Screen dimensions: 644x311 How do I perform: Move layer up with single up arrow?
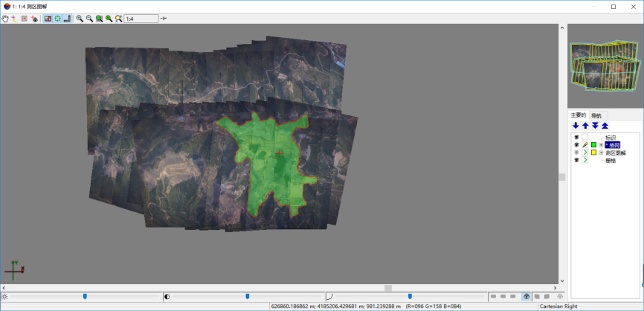585,126
